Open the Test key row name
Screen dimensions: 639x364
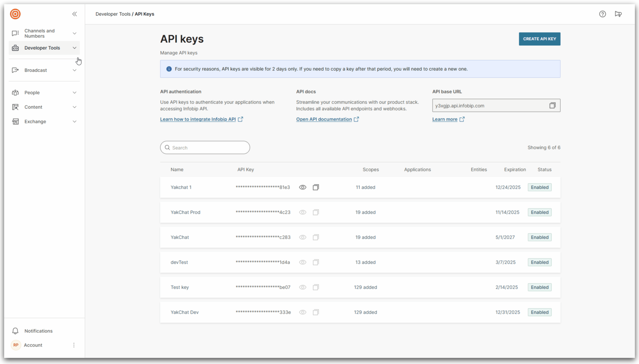[x=179, y=287]
